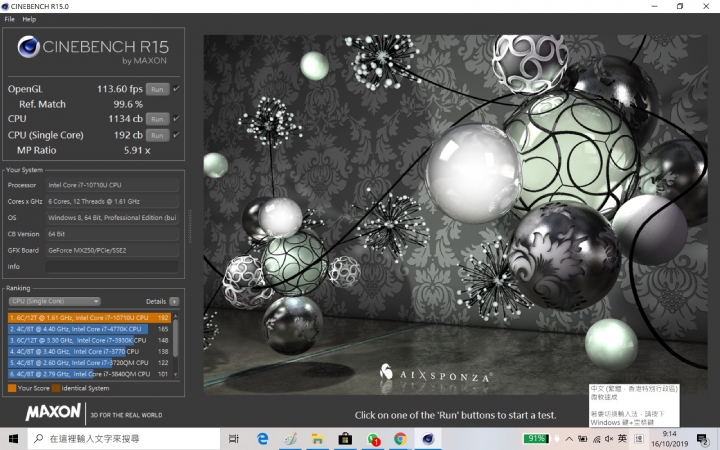Click the rendered AIXSPONZA scene image
This screenshot has width=720, height=450.
click(455, 214)
